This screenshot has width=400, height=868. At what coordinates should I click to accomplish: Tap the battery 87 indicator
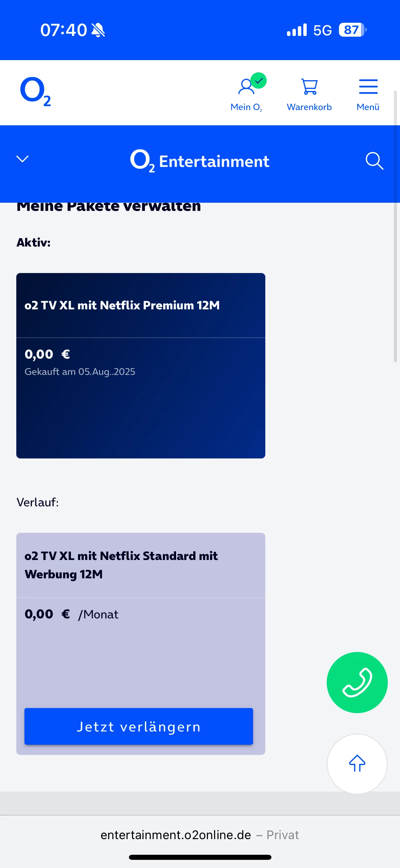(x=352, y=30)
